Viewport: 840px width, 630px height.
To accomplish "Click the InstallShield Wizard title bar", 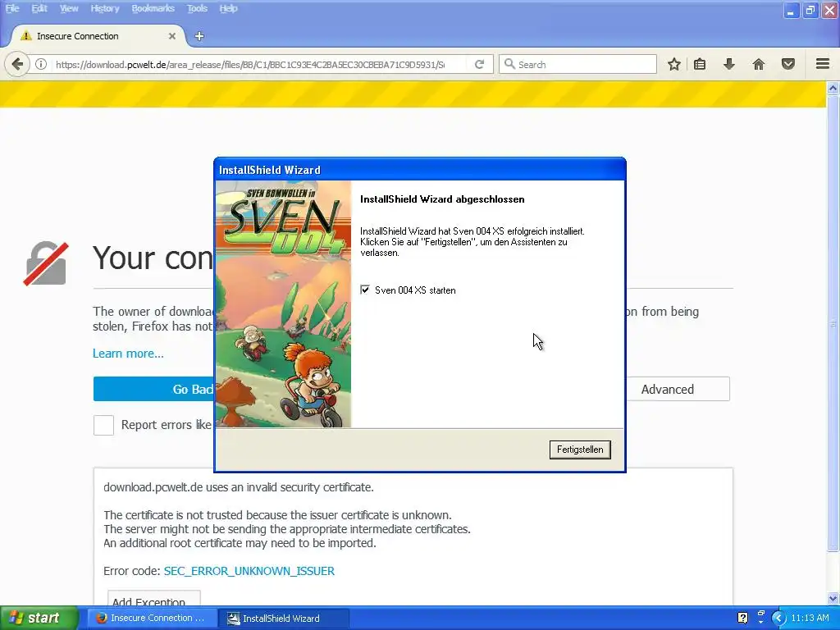I will [x=419, y=169].
